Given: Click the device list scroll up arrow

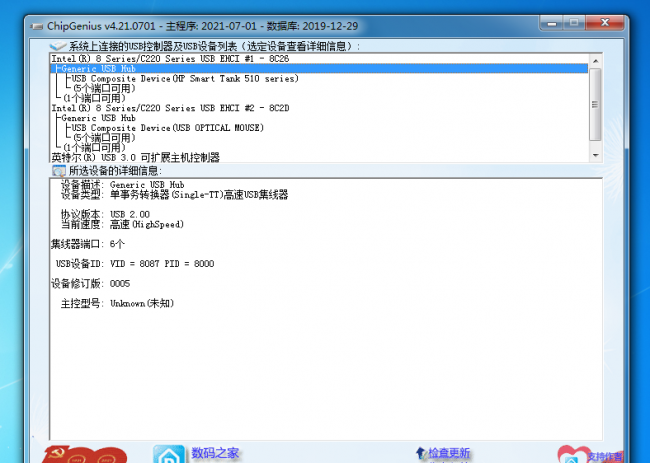Looking at the screenshot, I should (596, 61).
